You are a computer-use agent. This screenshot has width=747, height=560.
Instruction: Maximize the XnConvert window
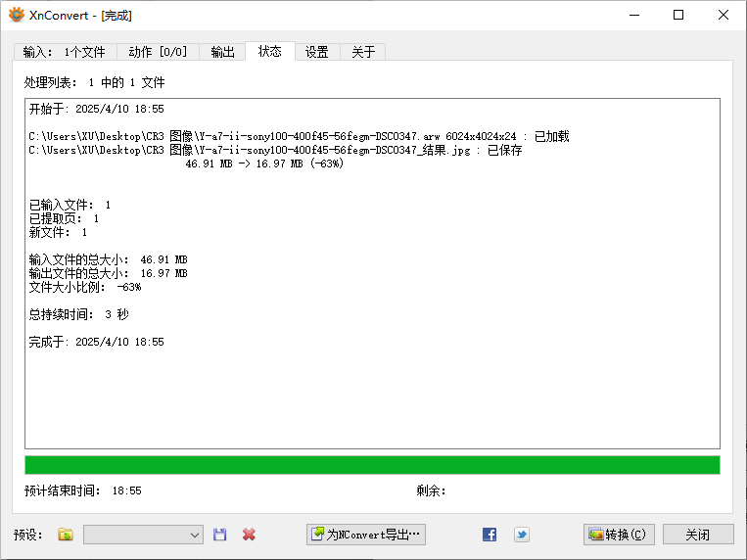(x=678, y=15)
